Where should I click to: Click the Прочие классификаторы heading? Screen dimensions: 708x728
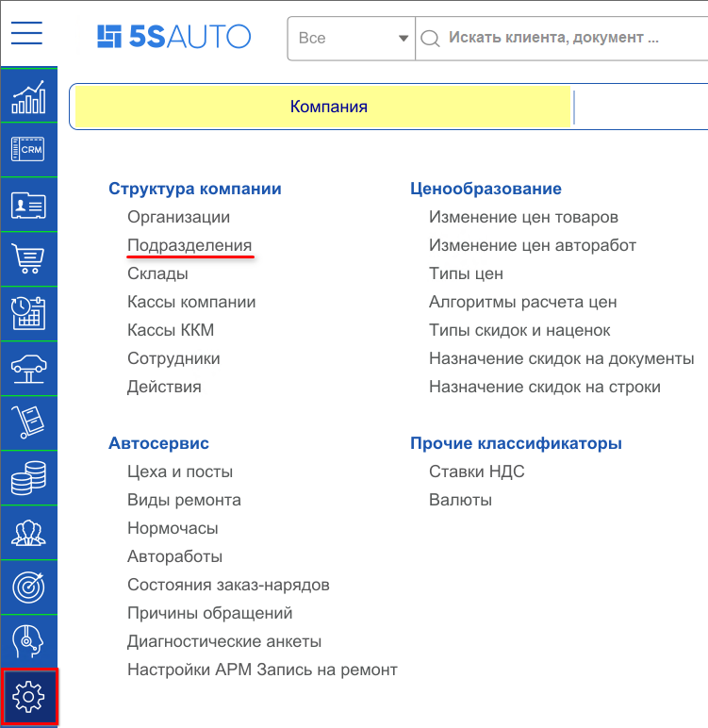point(517,443)
